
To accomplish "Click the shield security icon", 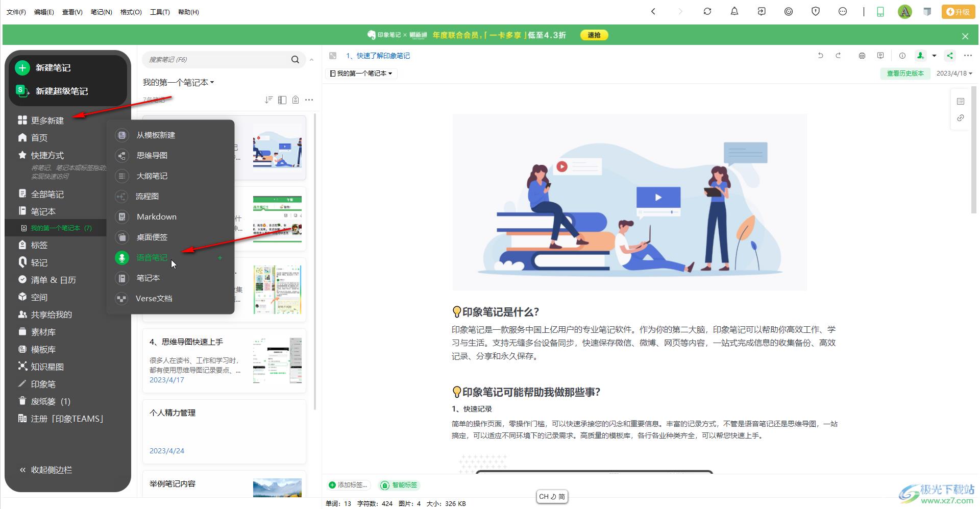I will (x=816, y=11).
